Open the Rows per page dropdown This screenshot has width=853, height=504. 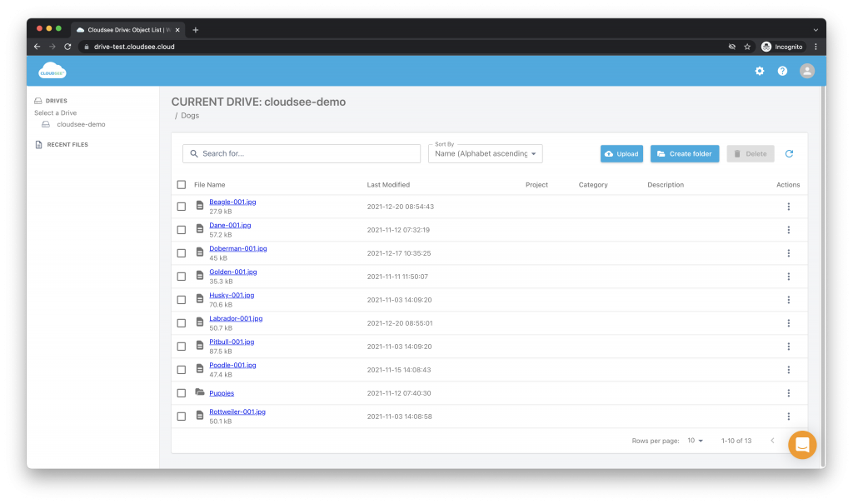pyautogui.click(x=694, y=441)
